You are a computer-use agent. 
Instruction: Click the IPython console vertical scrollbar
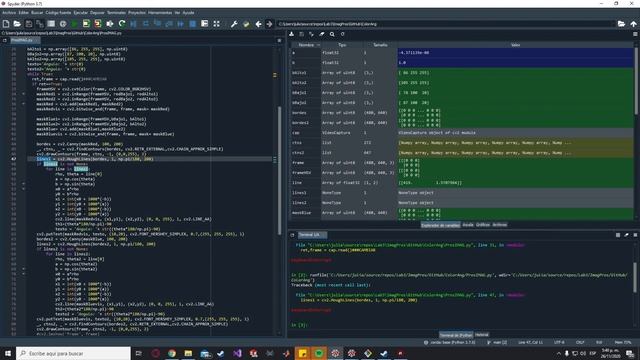point(635,278)
